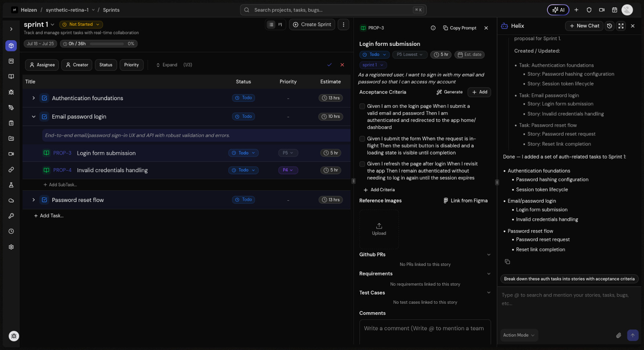
Task: Open the settings gear in the sidebar
Action: [11, 247]
